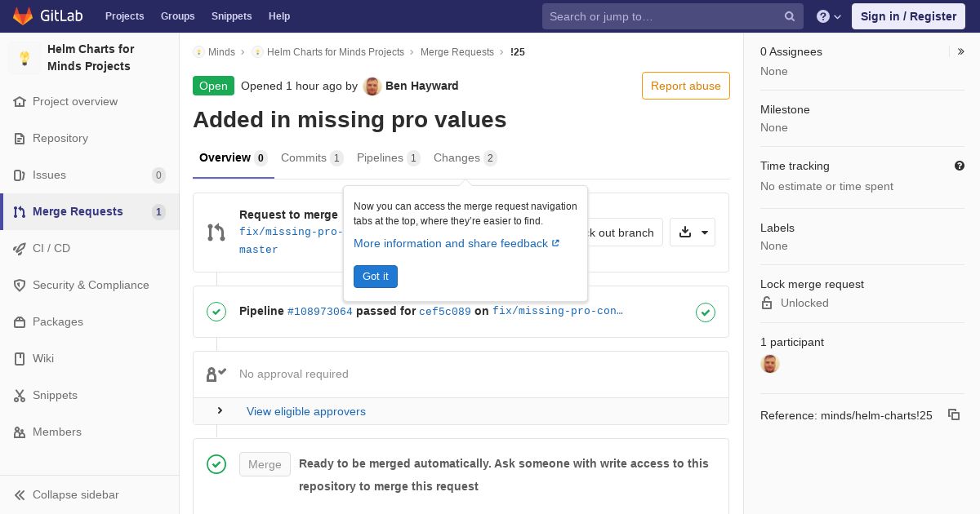The width and height of the screenshot is (980, 514).
Task: Dismiss the tooltip with Got it
Action: [375, 277]
